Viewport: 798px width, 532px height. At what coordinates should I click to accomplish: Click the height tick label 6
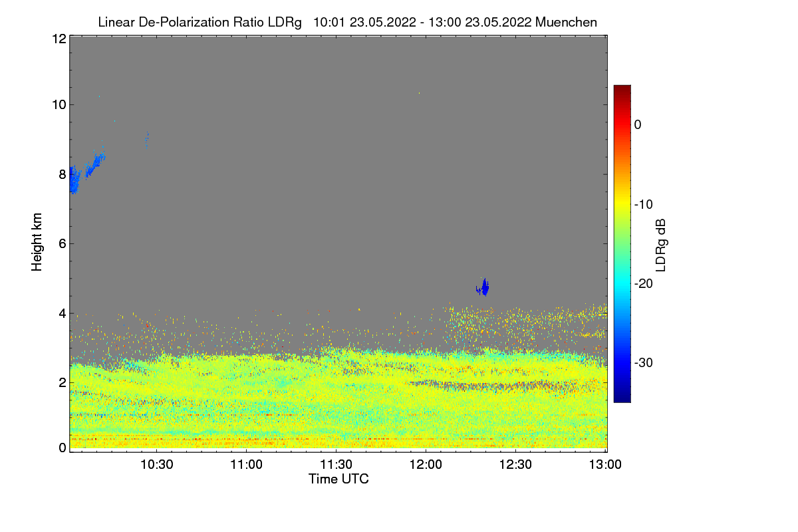click(x=63, y=243)
